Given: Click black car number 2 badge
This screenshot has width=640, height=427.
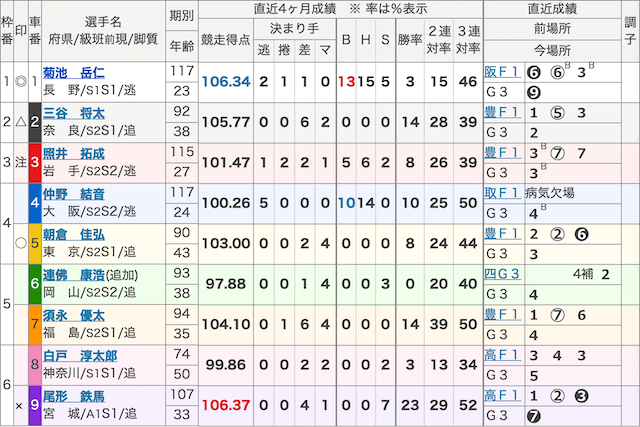Looking at the screenshot, I should tap(35, 122).
